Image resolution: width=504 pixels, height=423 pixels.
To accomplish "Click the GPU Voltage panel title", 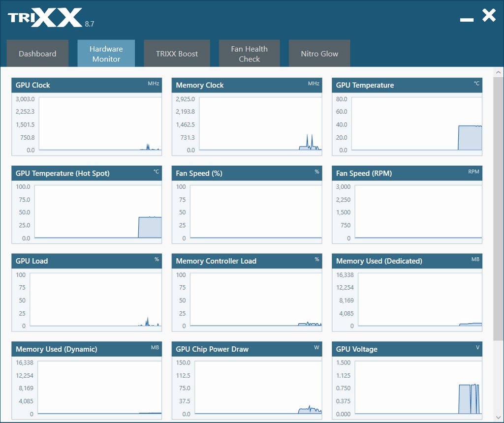I will point(356,349).
